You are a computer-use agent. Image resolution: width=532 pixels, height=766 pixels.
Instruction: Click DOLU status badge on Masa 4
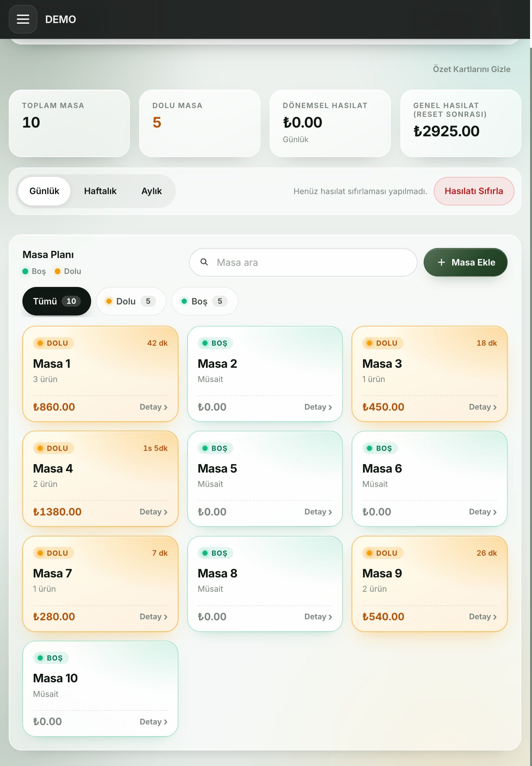(x=53, y=448)
